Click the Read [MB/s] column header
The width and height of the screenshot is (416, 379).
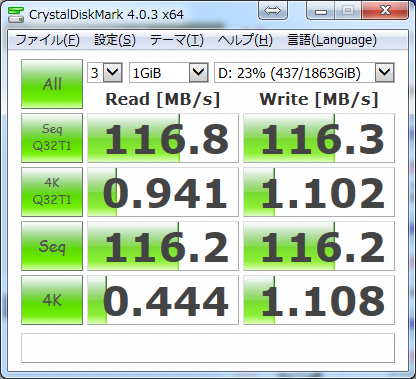click(x=163, y=99)
